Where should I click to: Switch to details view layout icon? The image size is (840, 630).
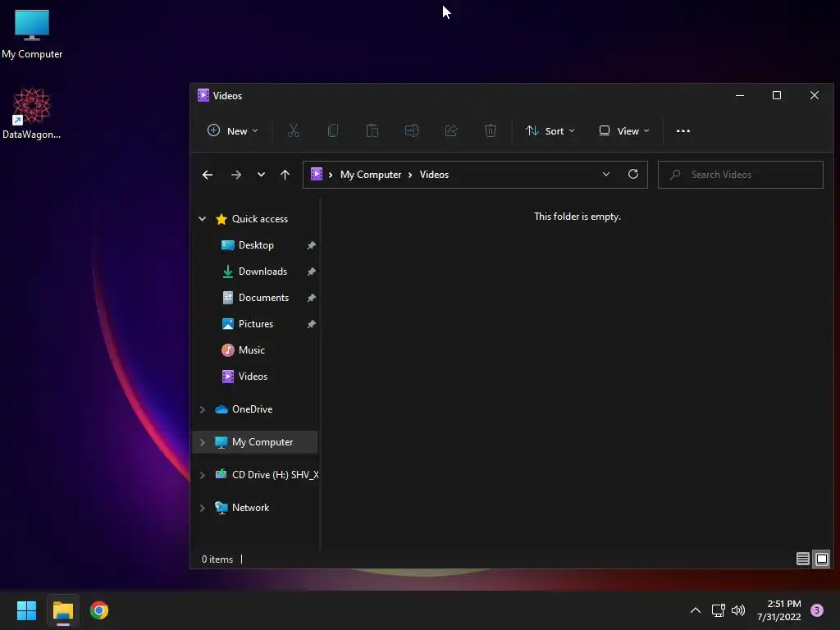(802, 559)
